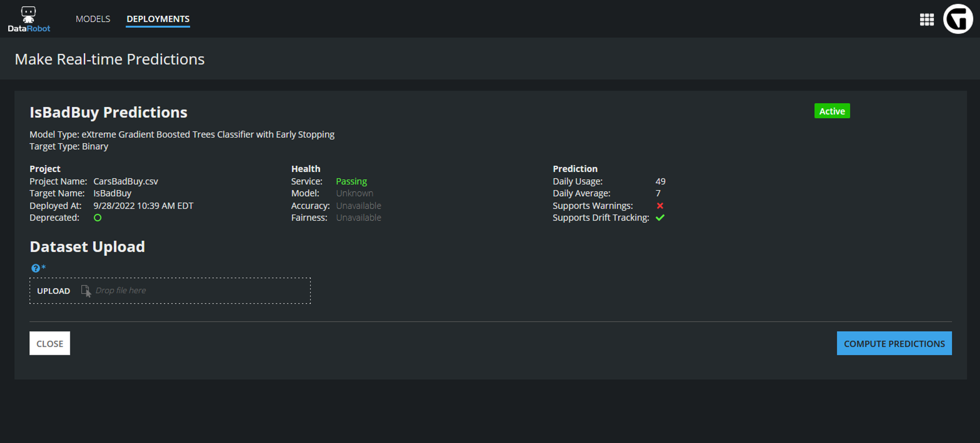
Task: Click the Deprecated green circle indicator
Action: [x=98, y=218]
